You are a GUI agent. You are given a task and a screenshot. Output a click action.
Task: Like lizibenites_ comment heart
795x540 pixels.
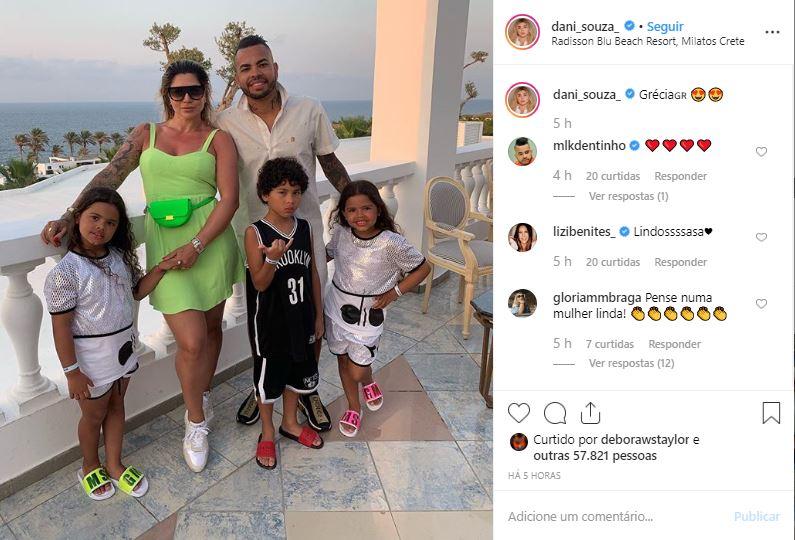pyautogui.click(x=761, y=237)
